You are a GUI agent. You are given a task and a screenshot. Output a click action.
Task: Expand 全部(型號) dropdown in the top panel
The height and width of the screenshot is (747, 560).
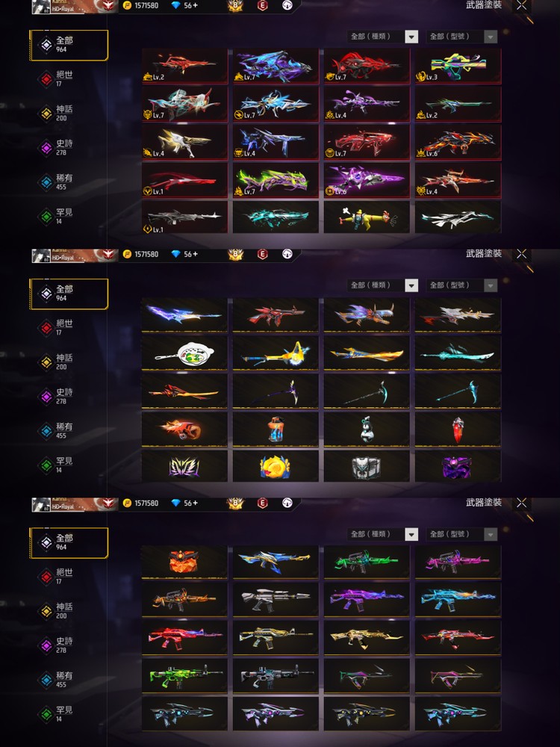tap(462, 37)
